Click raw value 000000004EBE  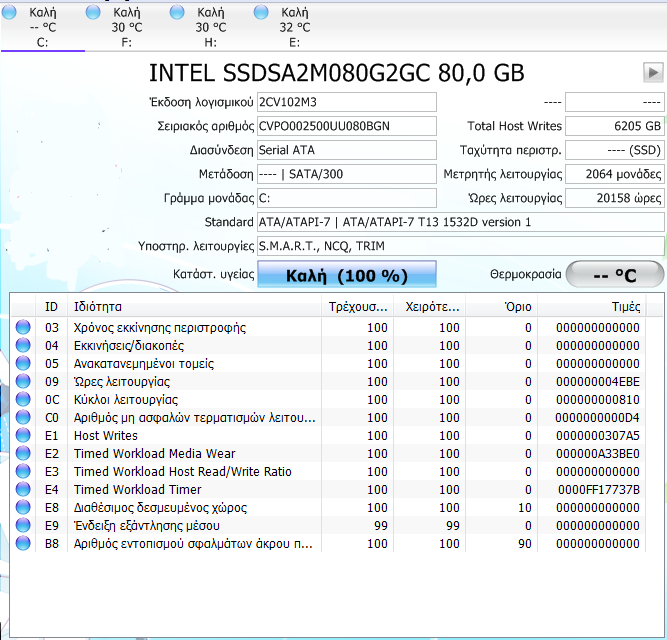pos(598,381)
